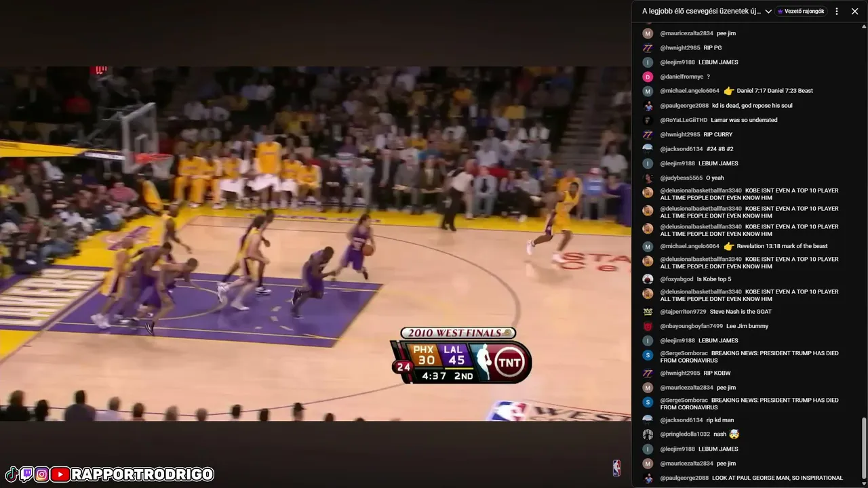Open the @nbayoungboyfan7499 username link
Screen dimensions: 868x488
692,327
